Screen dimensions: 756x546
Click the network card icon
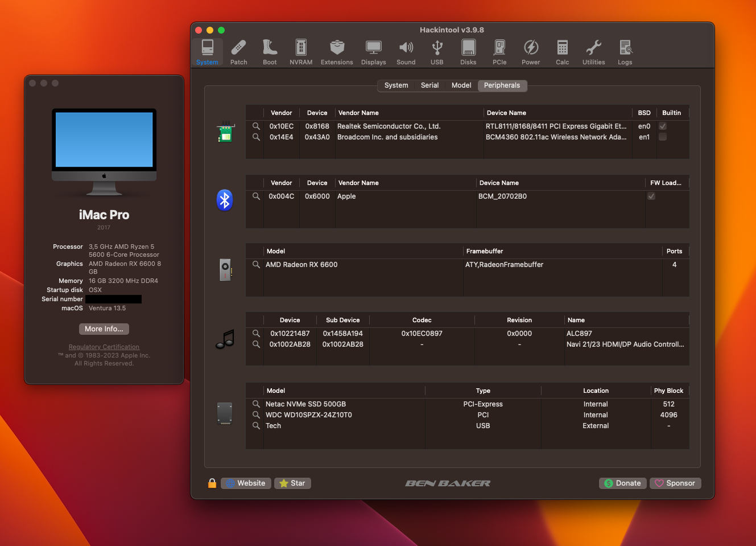(225, 133)
